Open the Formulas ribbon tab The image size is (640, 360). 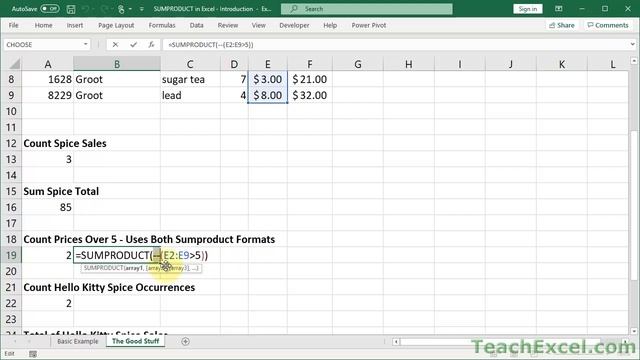pos(162,25)
